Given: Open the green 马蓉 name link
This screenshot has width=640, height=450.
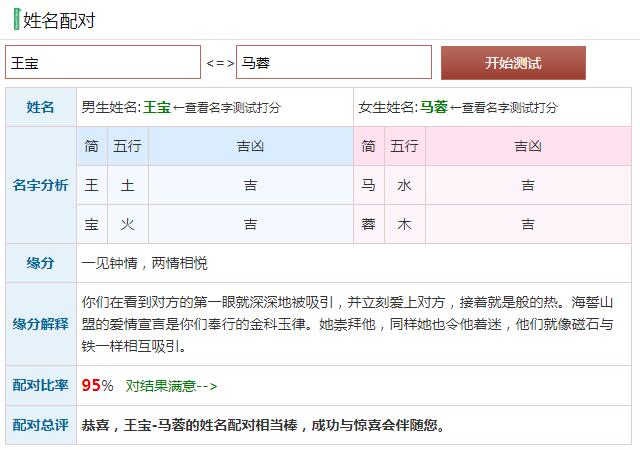Looking at the screenshot, I should point(433,107).
